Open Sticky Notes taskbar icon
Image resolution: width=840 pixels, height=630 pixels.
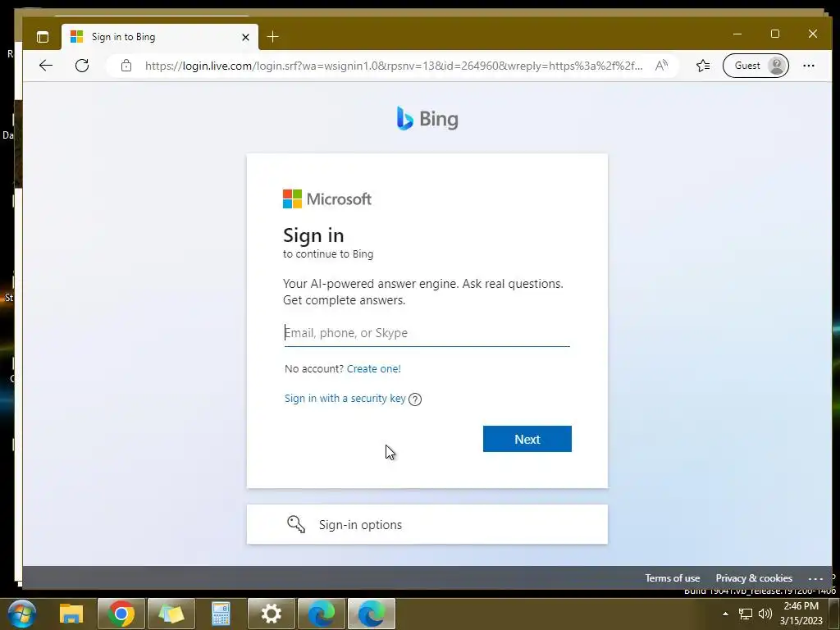[x=171, y=614]
